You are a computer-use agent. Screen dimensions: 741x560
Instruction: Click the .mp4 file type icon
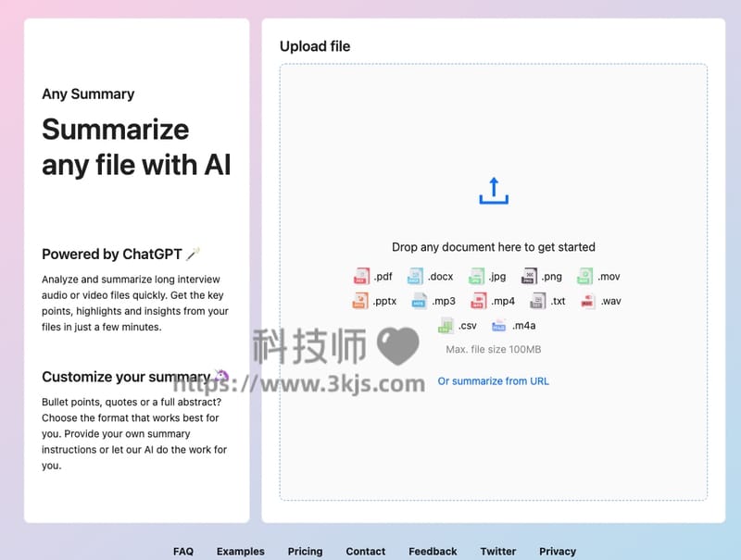tap(478, 301)
